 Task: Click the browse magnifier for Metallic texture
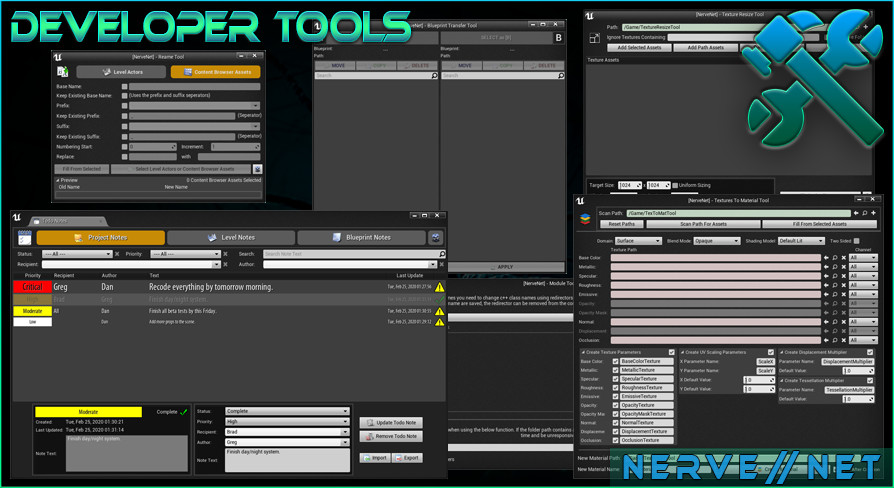coord(835,267)
